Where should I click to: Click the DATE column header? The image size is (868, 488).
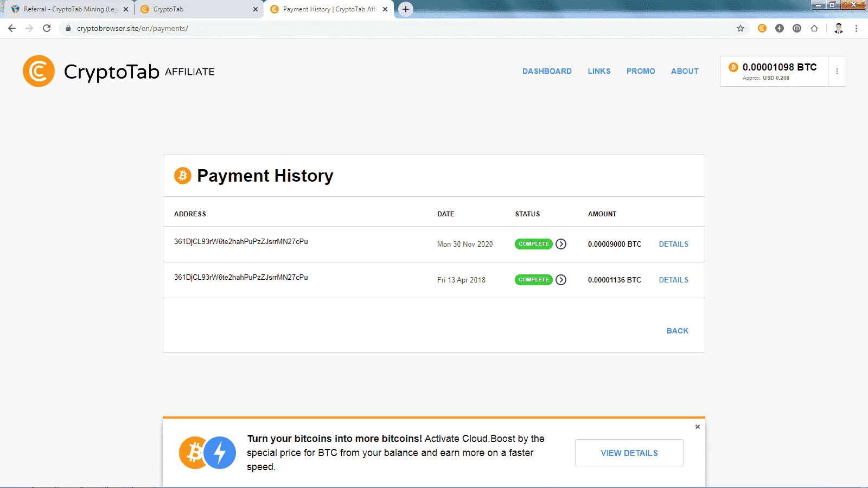446,214
